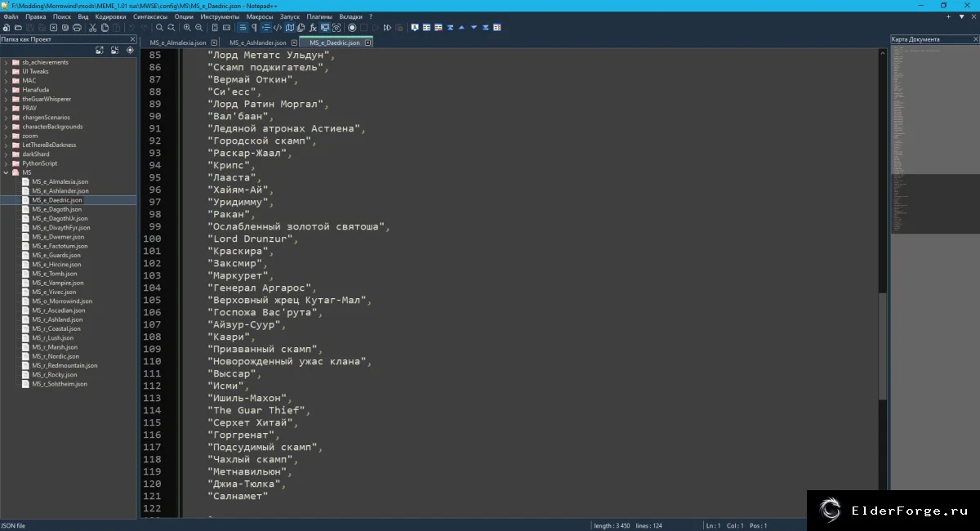Click the Start Recording macro icon
The image size is (980, 531).
pos(352,28)
